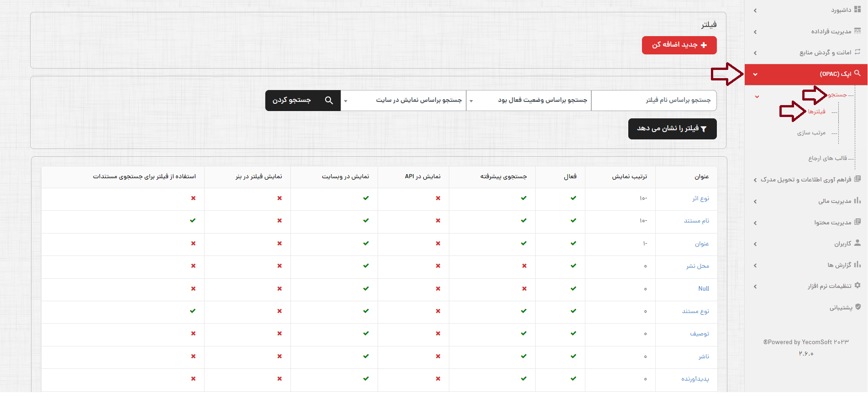
Task: Click the filter name search field
Action: pos(653,101)
